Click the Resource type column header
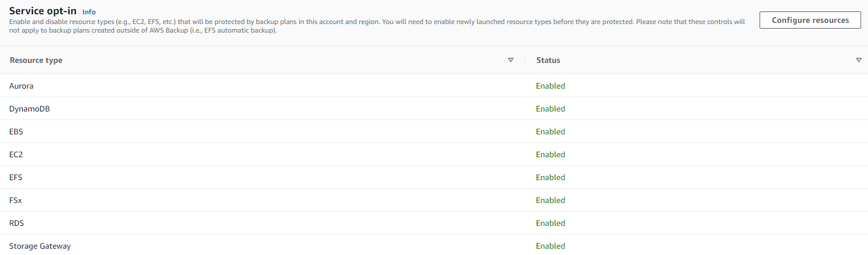 [36, 60]
